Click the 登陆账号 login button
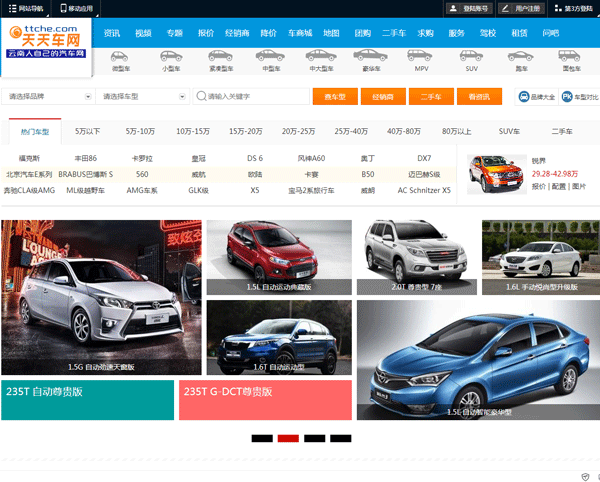The height and width of the screenshot is (482, 600). [x=469, y=8]
